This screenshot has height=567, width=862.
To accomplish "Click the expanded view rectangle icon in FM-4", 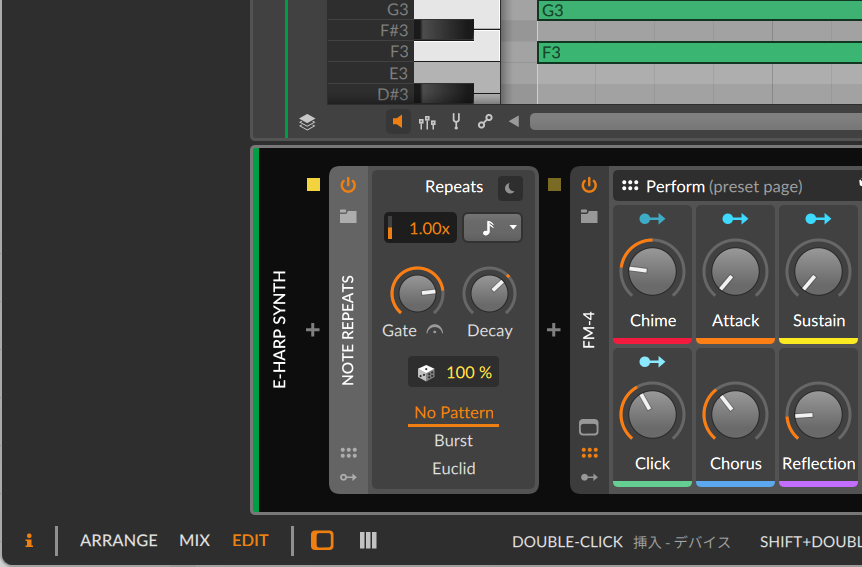I will point(589,427).
